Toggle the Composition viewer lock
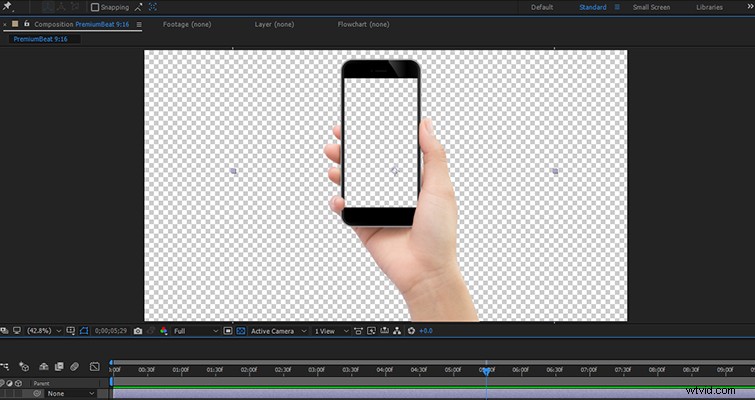 coord(26,24)
